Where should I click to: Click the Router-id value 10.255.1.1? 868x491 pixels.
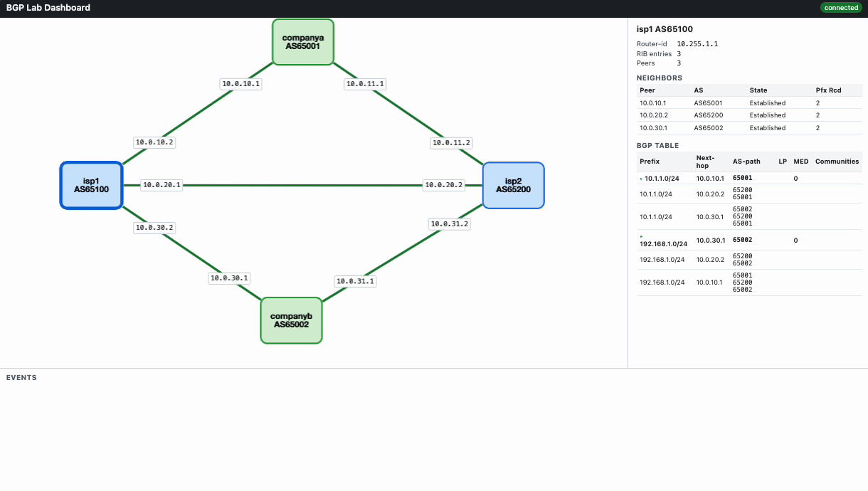pos(697,44)
